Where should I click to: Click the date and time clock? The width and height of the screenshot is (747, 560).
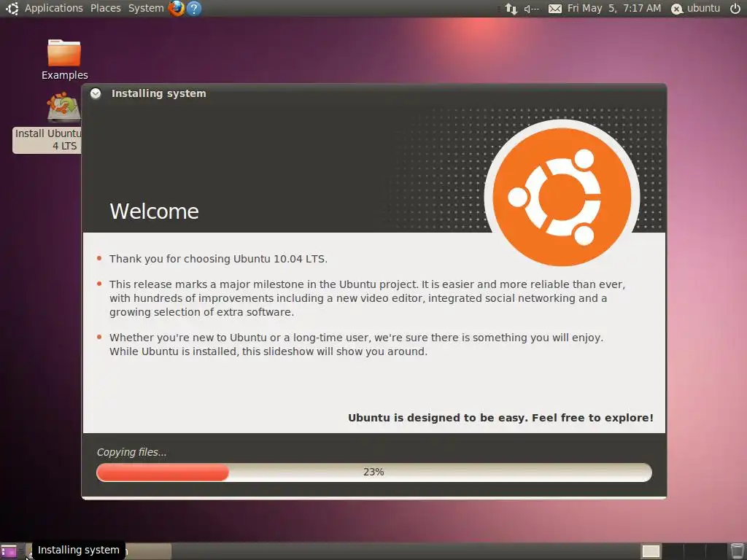tap(614, 8)
